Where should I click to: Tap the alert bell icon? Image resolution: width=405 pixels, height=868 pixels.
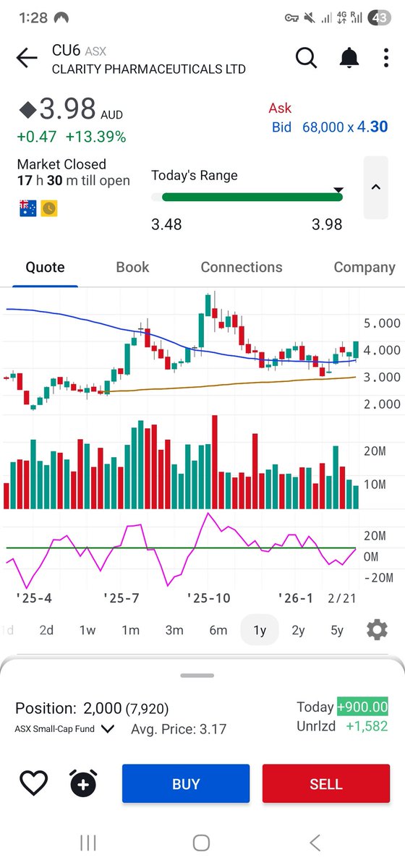pos(351,58)
